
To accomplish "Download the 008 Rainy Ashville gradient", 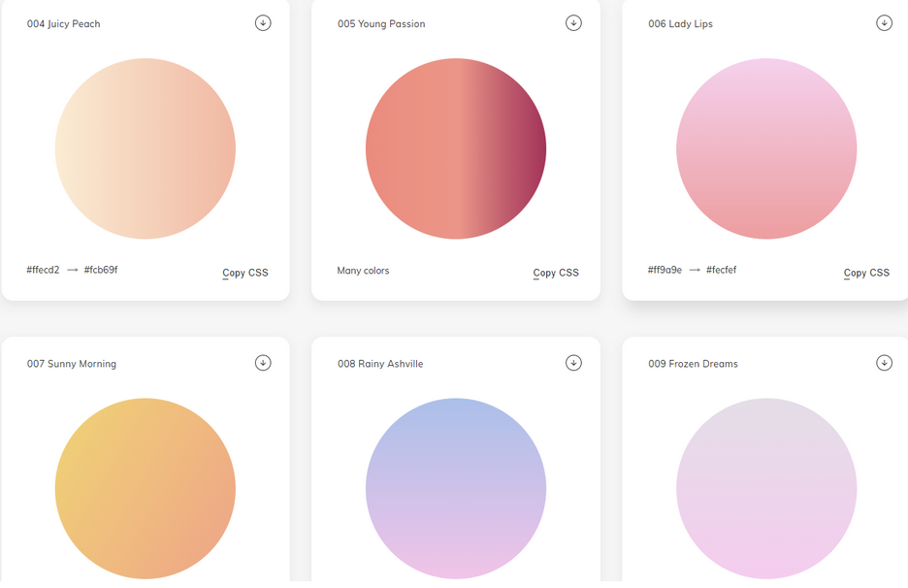I will (x=573, y=363).
